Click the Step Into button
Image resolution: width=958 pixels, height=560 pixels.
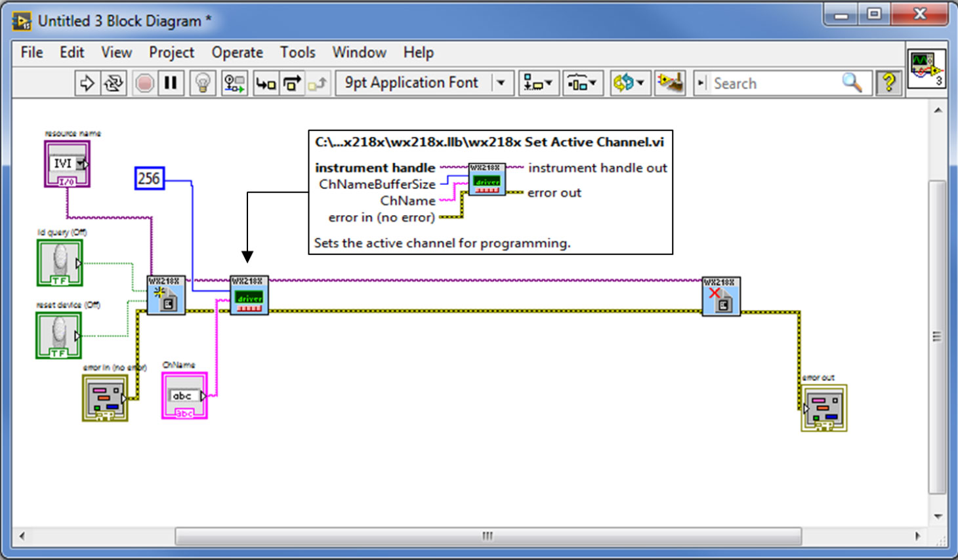click(266, 83)
